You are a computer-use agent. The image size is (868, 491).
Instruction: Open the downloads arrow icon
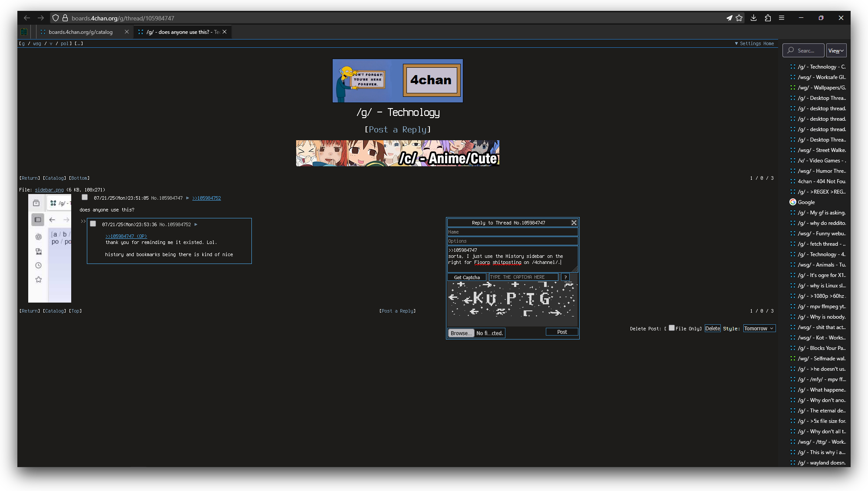(754, 18)
